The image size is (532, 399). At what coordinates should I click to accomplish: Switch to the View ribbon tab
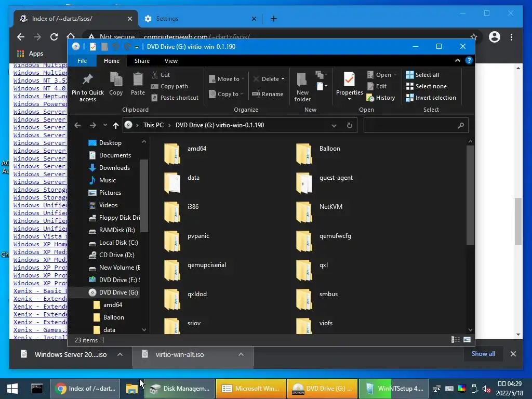pyautogui.click(x=171, y=61)
